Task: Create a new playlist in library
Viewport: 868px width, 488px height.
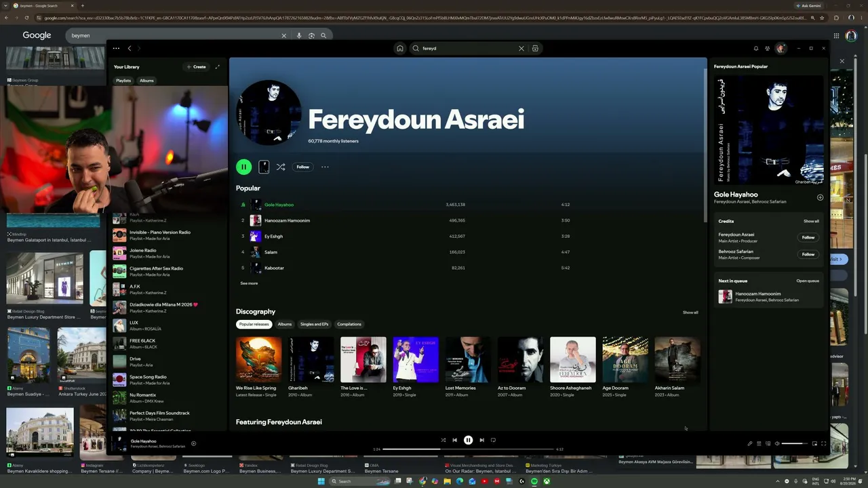Action: (x=197, y=66)
